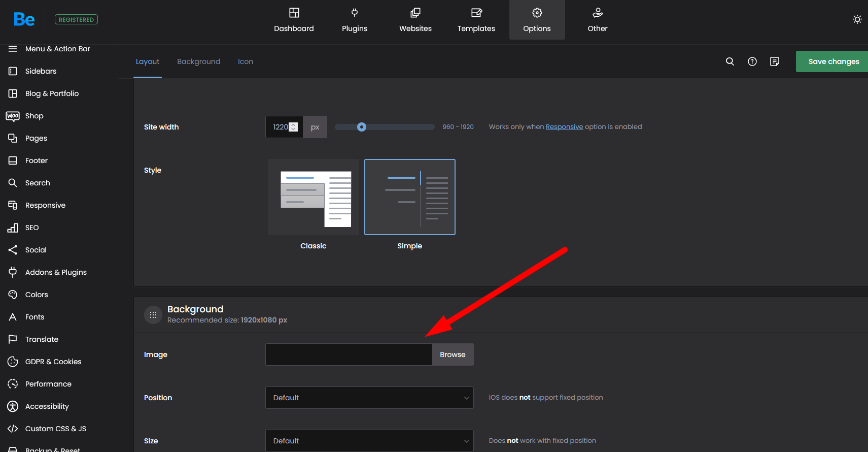Click the Translate flag icon
Viewport: 868px width, 452px height.
13,339
